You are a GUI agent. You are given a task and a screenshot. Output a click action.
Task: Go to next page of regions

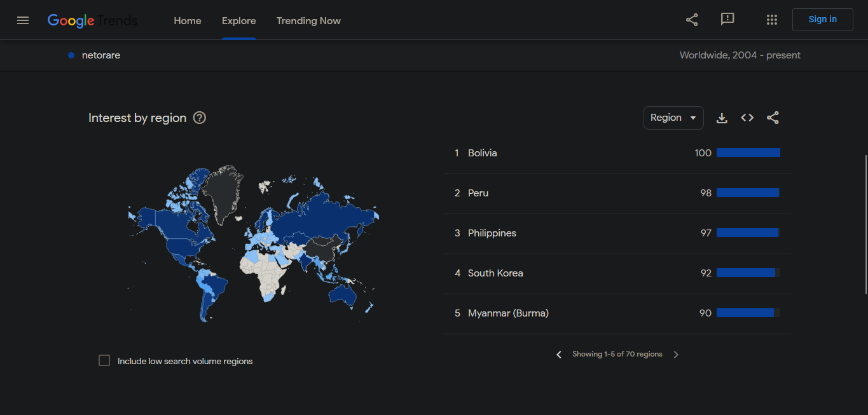[x=676, y=355]
